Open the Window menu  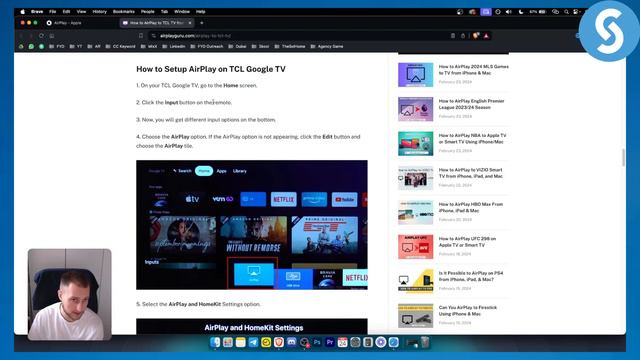coord(182,12)
